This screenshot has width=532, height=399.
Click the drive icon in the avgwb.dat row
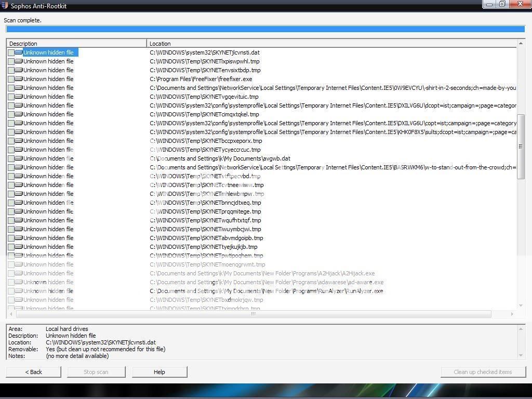[19, 158]
